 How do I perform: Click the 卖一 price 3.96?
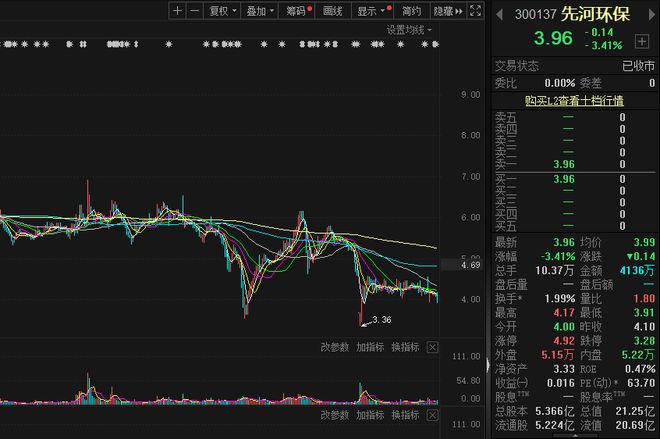point(564,164)
